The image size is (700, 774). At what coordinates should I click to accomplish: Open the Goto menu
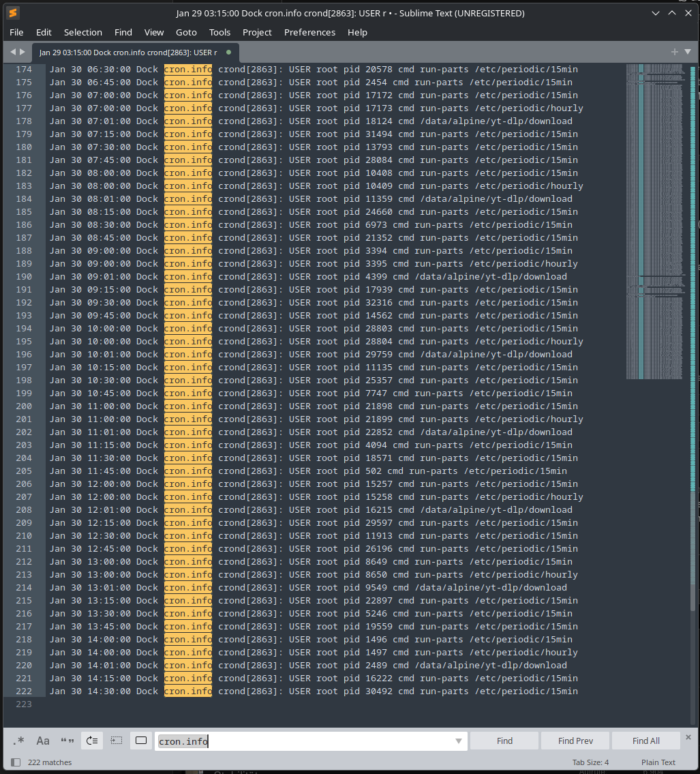point(187,32)
